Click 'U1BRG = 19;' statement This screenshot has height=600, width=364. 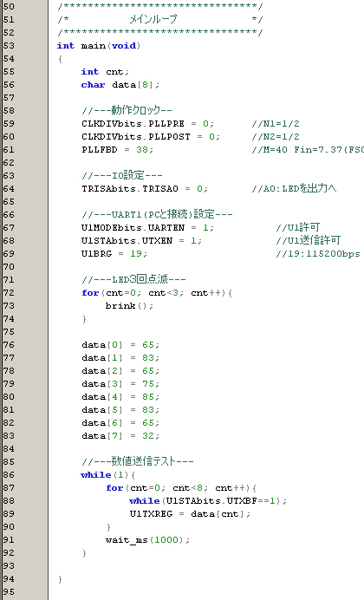click(114, 254)
